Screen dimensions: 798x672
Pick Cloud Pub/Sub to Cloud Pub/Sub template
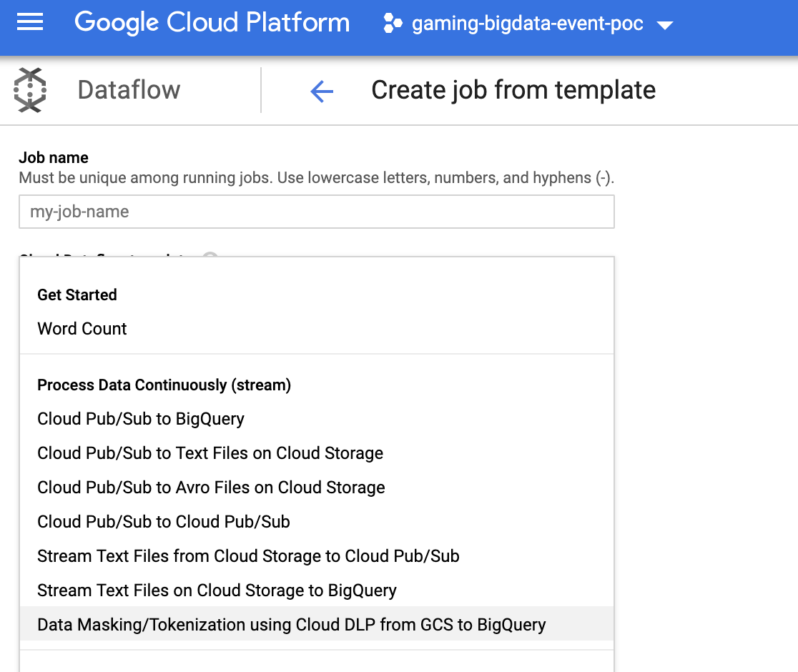317,521
